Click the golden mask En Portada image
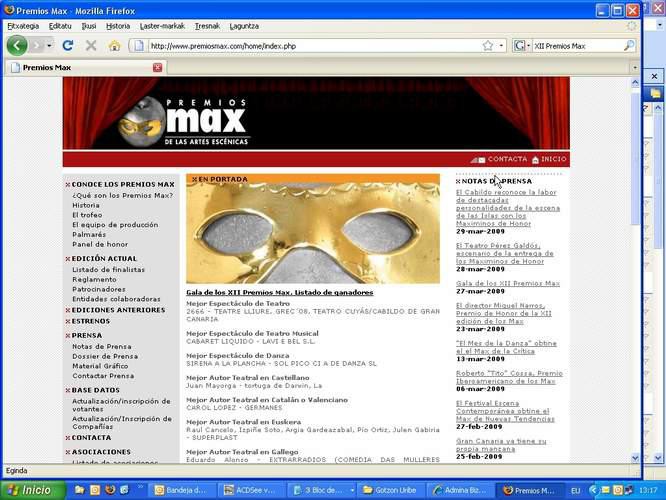 coord(313,233)
